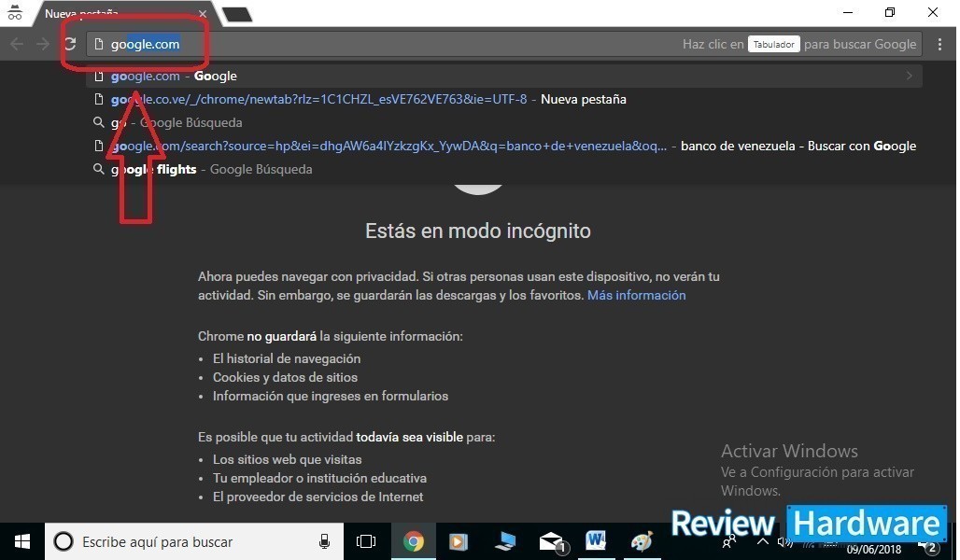Activate the Cortana microphone icon
Image resolution: width=960 pixels, height=560 pixels.
tap(324, 541)
